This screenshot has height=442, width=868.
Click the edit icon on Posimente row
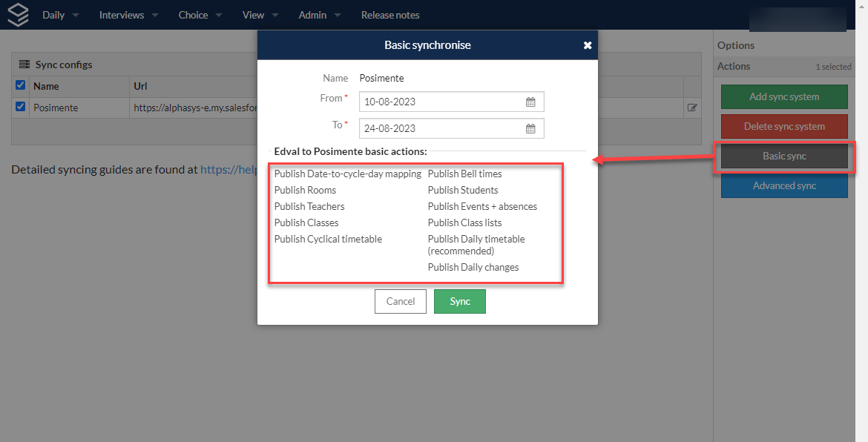[x=692, y=108]
